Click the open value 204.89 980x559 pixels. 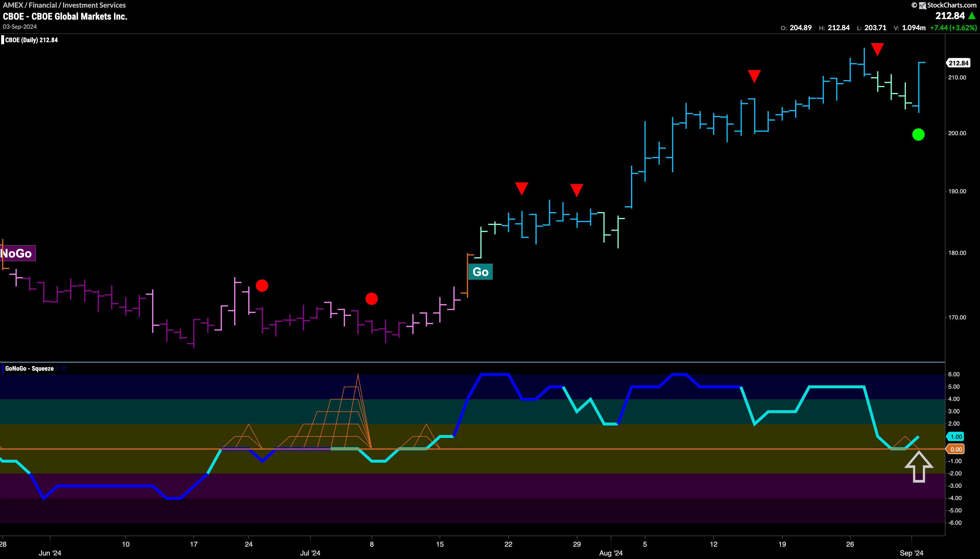(x=800, y=28)
